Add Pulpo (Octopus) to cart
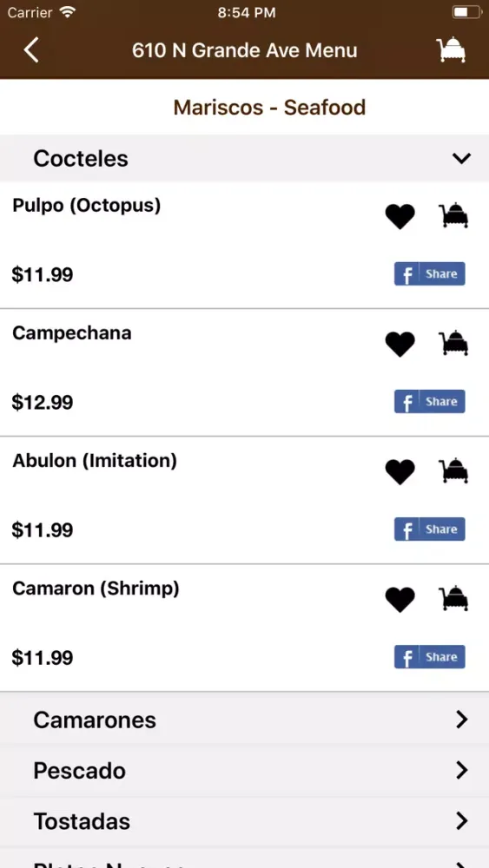This screenshot has height=868, width=489. click(x=454, y=215)
